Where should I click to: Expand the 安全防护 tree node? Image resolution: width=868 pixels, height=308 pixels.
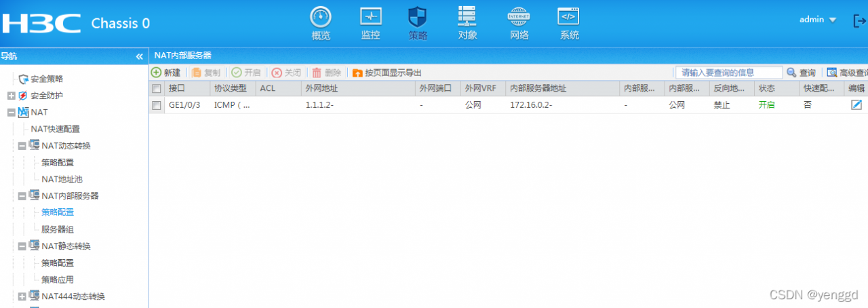pyautogui.click(x=11, y=96)
